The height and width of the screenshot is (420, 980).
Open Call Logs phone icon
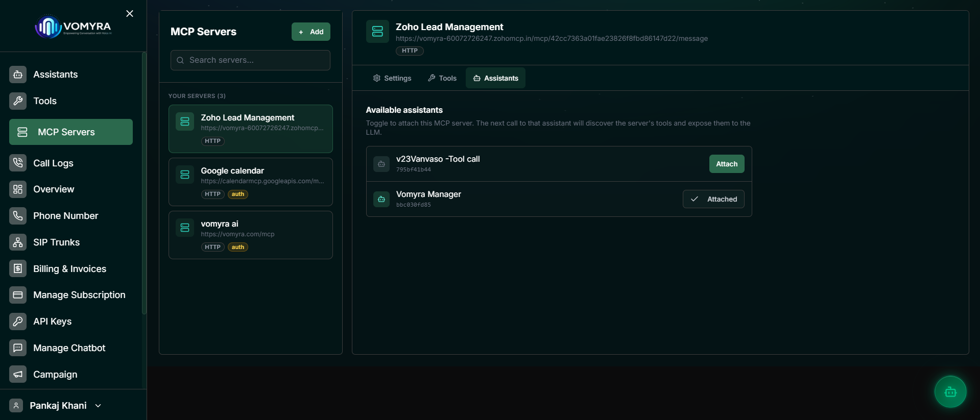[x=18, y=163]
